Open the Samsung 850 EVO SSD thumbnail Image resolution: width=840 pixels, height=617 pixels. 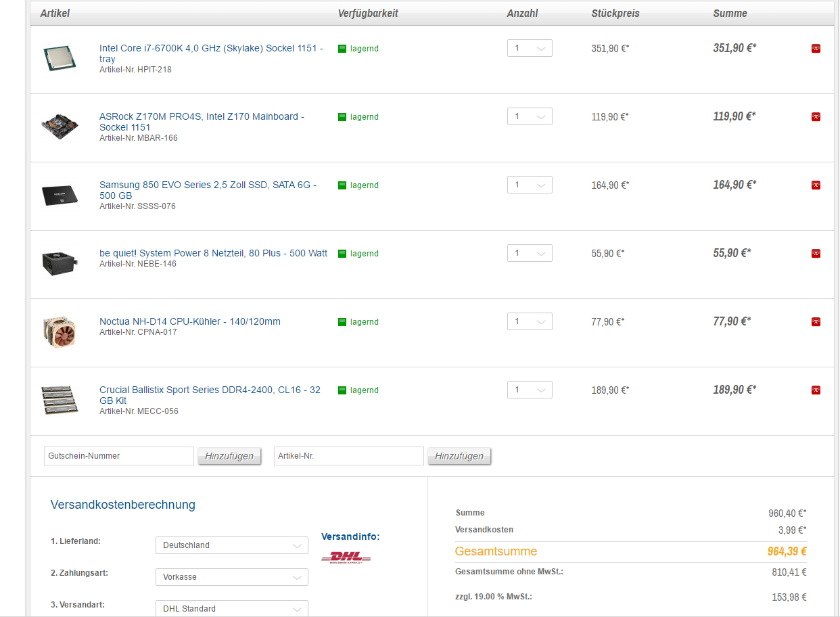(x=60, y=195)
